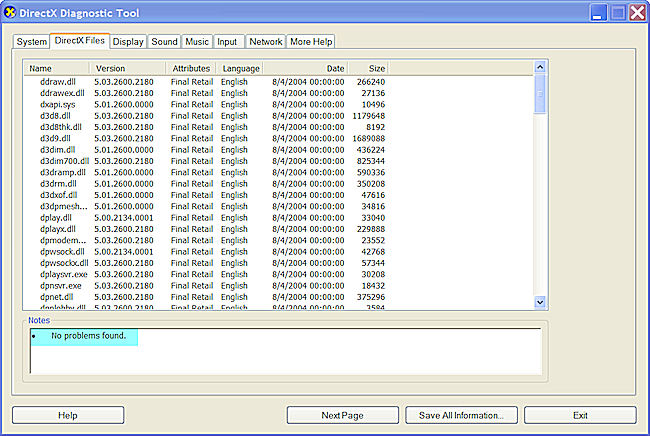Open the Network tab

pos(266,42)
